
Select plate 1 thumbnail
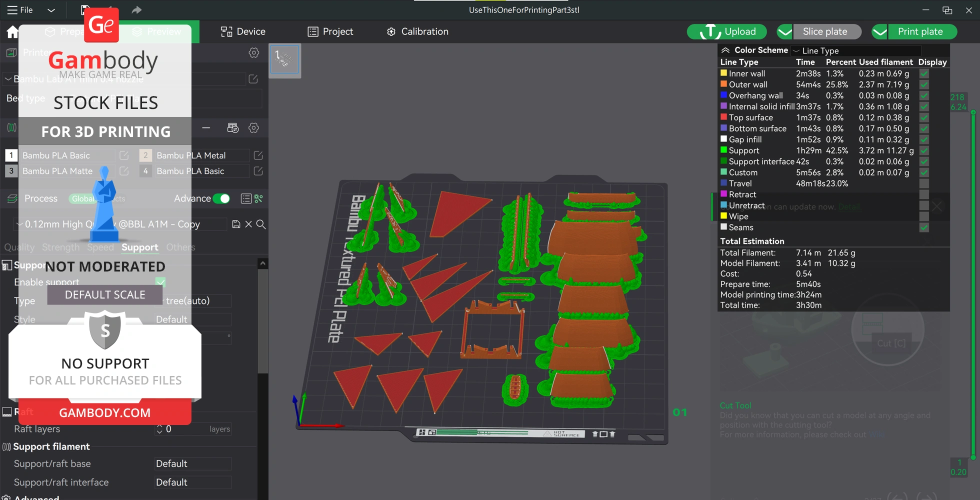pos(284,59)
